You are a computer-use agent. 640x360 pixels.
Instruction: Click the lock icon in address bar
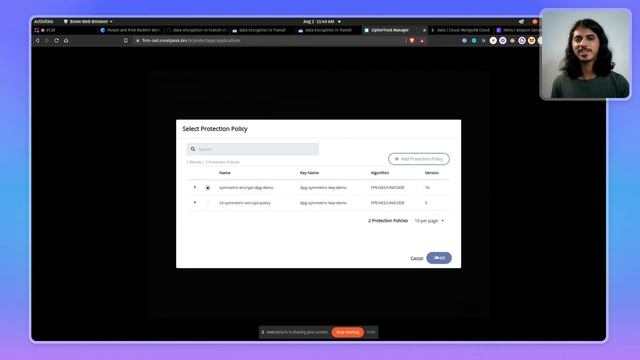pos(138,40)
